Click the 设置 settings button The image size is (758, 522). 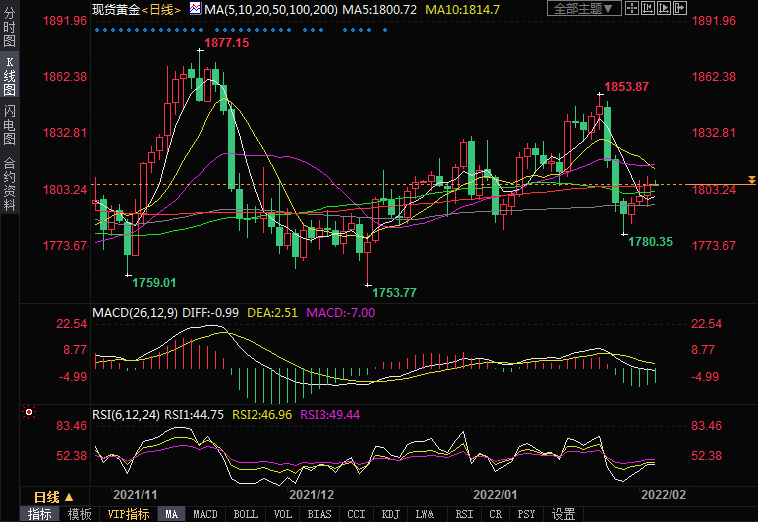(564, 514)
